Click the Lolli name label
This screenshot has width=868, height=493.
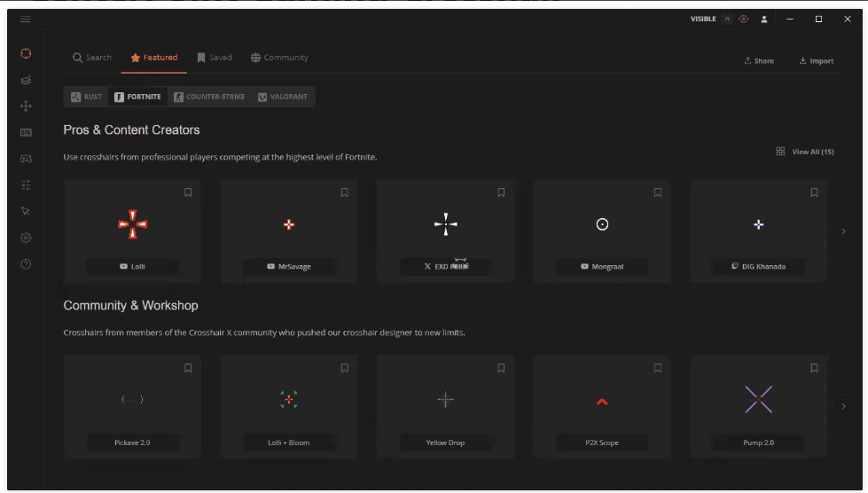tap(132, 267)
